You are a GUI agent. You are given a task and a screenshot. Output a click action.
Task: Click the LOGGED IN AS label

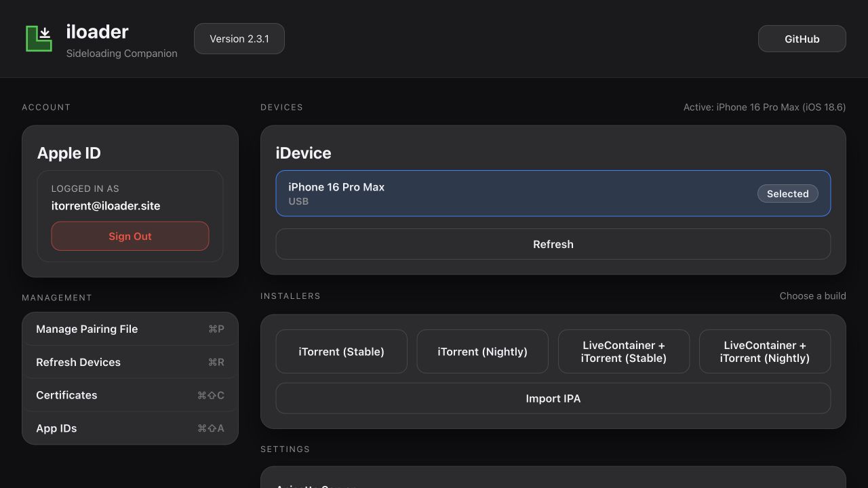(85, 188)
